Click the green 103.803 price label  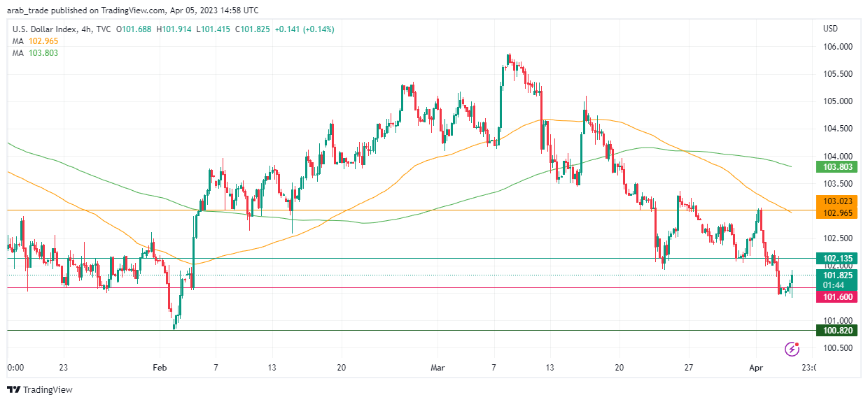pos(836,167)
